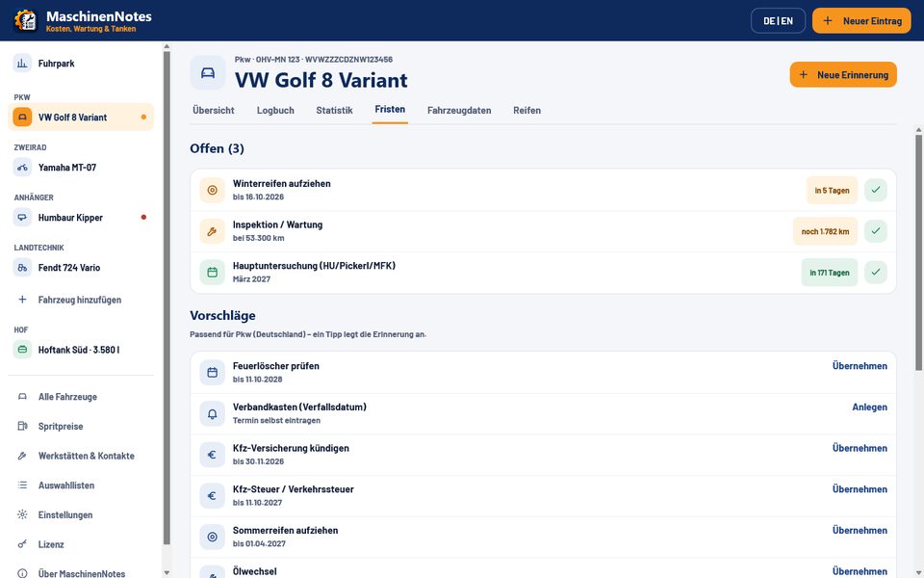Click Übernehmen for Kfz-Steuer / Verkehrssteuer

pyautogui.click(x=860, y=489)
